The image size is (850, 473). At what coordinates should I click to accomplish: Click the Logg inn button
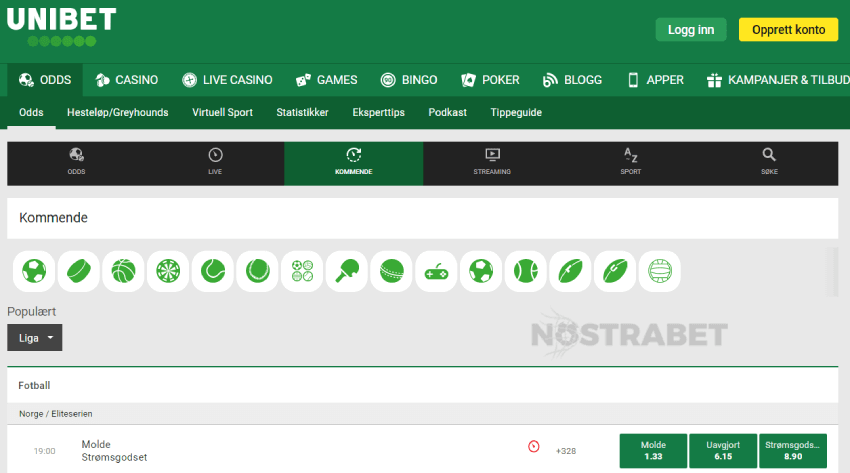tap(691, 30)
